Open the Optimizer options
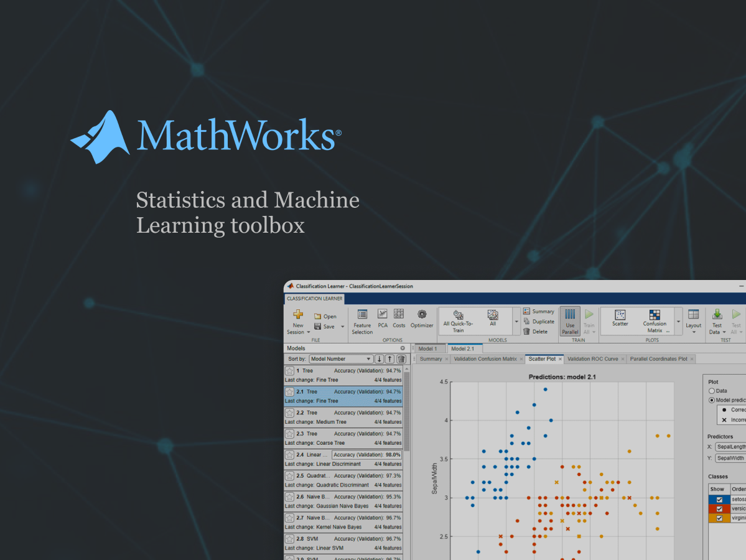Image resolution: width=746 pixels, height=560 pixels. pyautogui.click(x=421, y=319)
